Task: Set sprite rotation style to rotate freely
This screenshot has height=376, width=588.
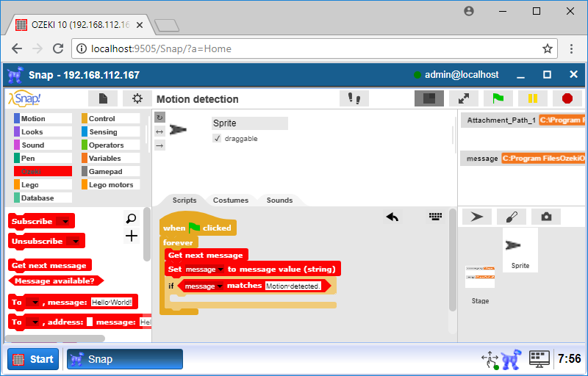Action: 159,117
